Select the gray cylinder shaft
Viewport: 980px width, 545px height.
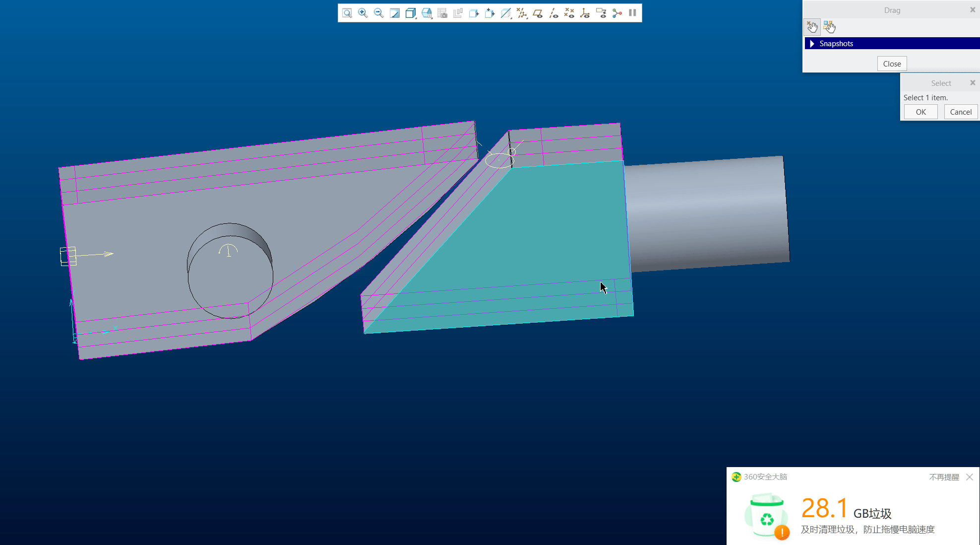tap(707, 213)
